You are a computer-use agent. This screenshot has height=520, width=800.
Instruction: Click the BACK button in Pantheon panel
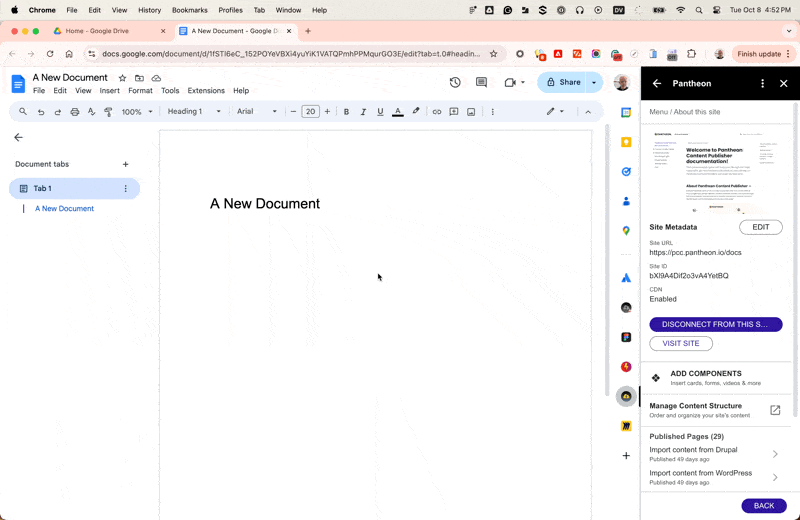(764, 506)
